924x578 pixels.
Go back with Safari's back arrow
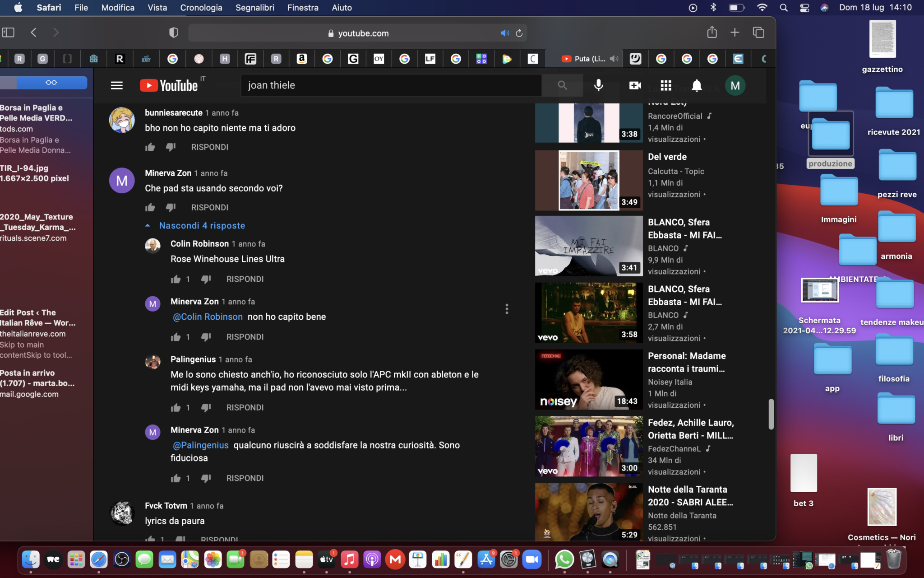click(x=33, y=33)
